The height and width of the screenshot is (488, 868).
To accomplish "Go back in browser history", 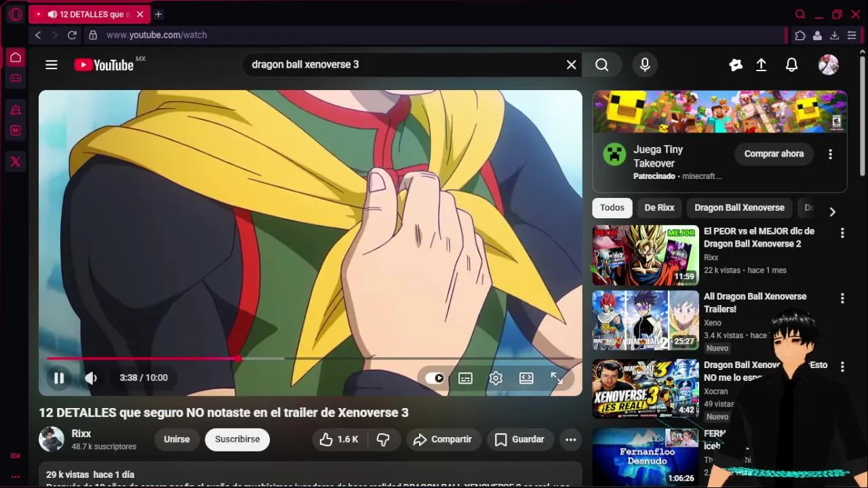I will point(38,35).
